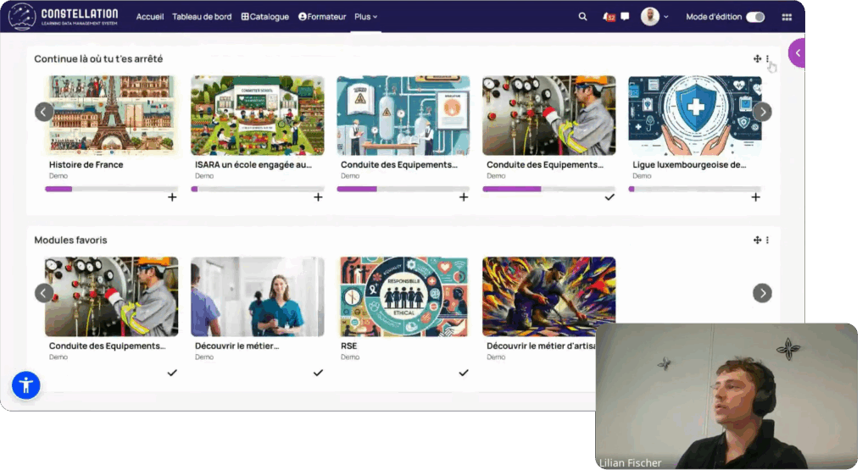The width and height of the screenshot is (868, 470).
Task: Open the apps grid icon
Action: [787, 17]
